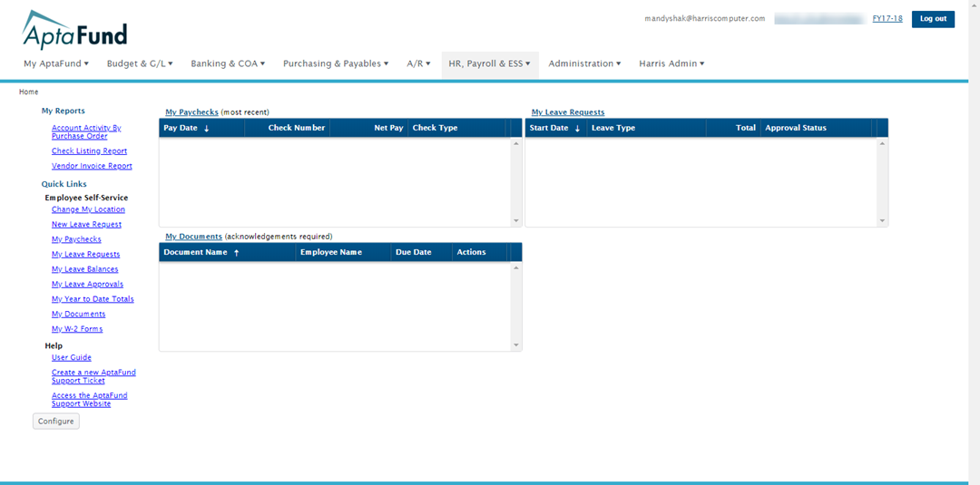Open the User Guide
Image resolution: width=980 pixels, height=485 pixels.
click(72, 358)
